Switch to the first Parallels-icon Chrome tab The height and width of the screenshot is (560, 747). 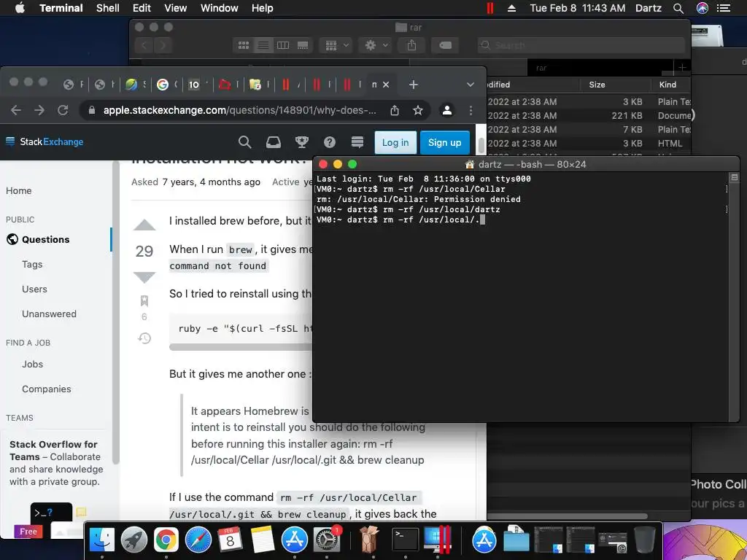click(x=285, y=85)
